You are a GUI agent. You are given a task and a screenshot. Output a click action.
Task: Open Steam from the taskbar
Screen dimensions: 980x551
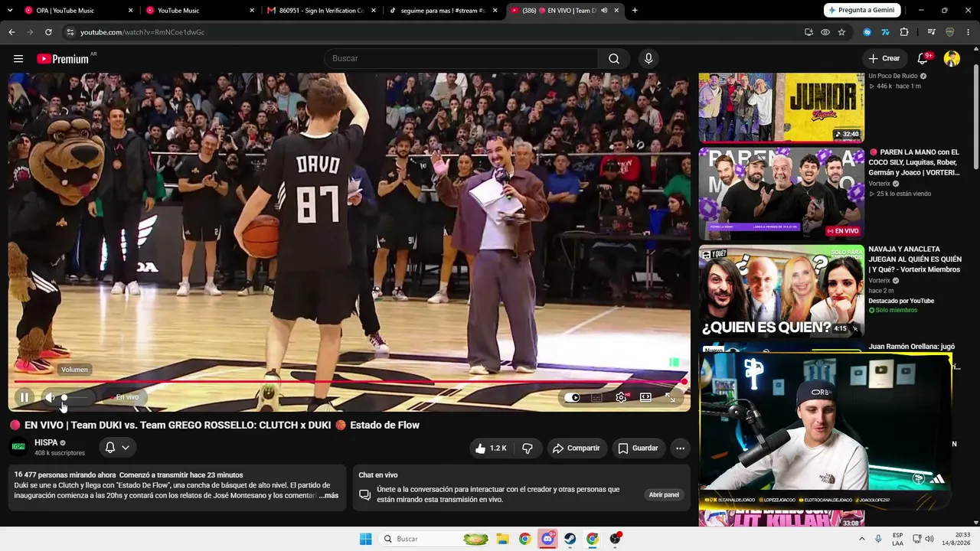coord(570,539)
